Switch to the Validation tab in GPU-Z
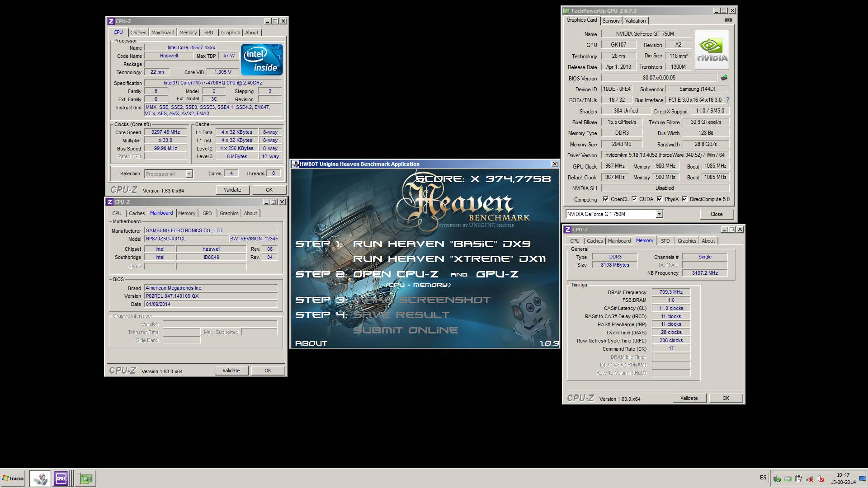The height and width of the screenshot is (488, 868). pyautogui.click(x=635, y=21)
